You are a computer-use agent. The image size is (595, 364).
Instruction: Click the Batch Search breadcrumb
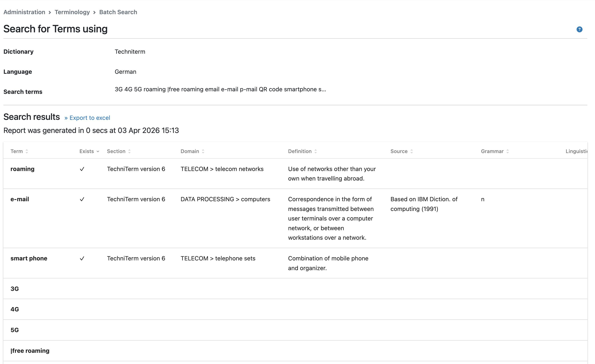click(x=118, y=12)
